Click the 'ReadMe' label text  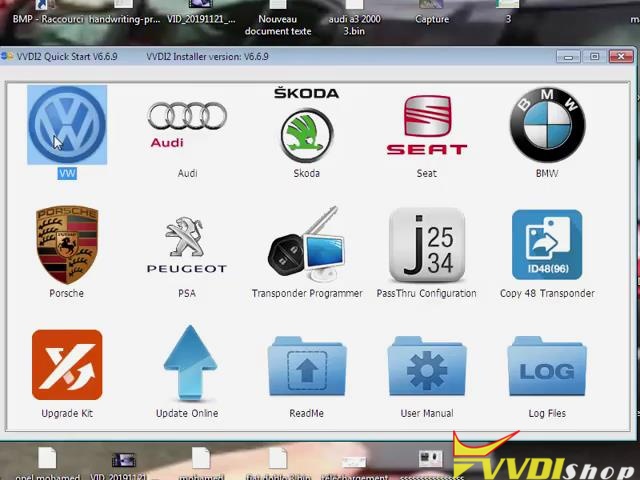[x=307, y=413]
